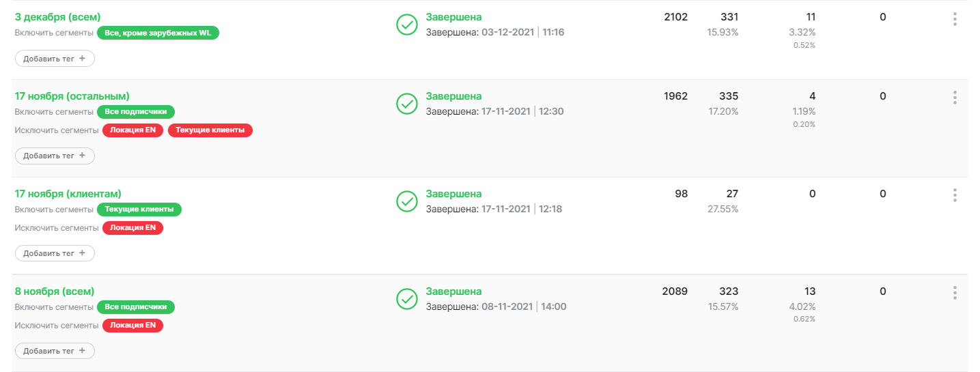Click the completed checkmark icon for 3 декабря
The width and height of the screenshot is (980, 372).
point(407,25)
